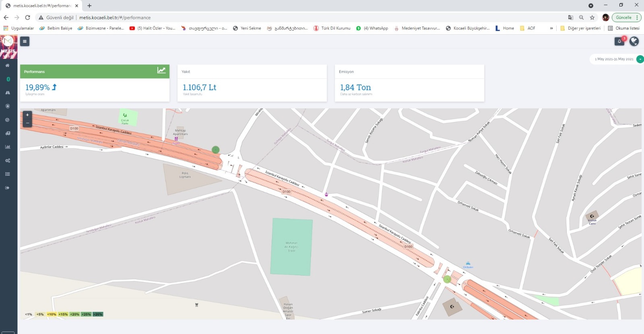This screenshot has height=334, width=644.
Task: Zoom out on the map
Action: [x=27, y=123]
